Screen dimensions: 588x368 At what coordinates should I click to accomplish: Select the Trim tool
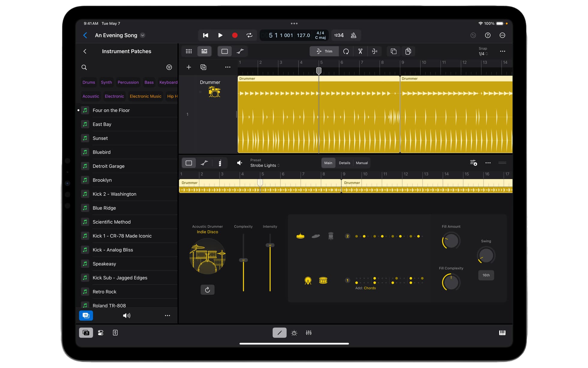(x=324, y=51)
